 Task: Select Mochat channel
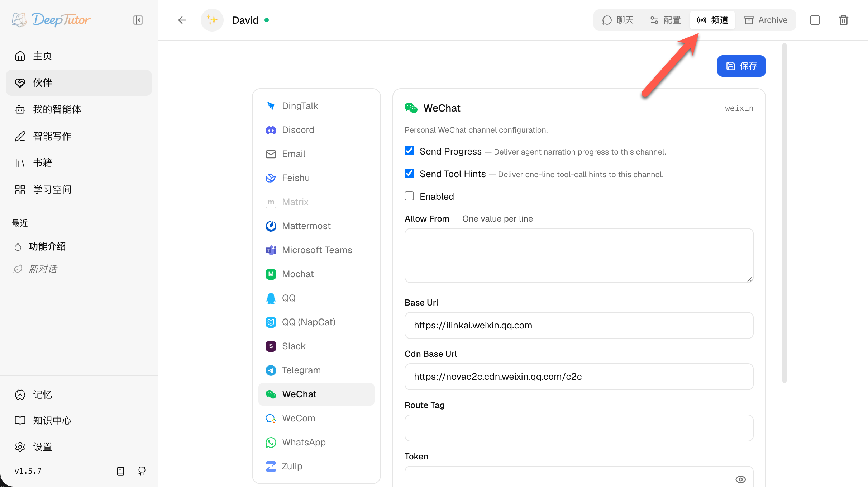tap(316, 274)
